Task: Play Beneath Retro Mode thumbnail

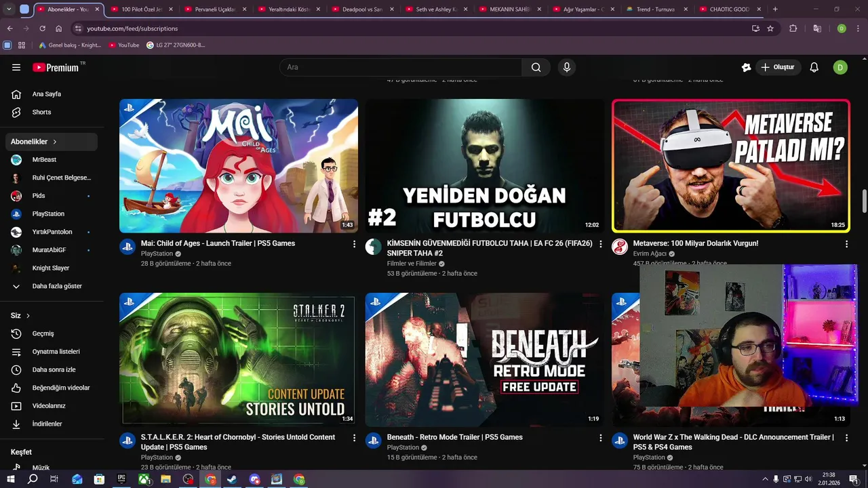Action: coord(485,360)
